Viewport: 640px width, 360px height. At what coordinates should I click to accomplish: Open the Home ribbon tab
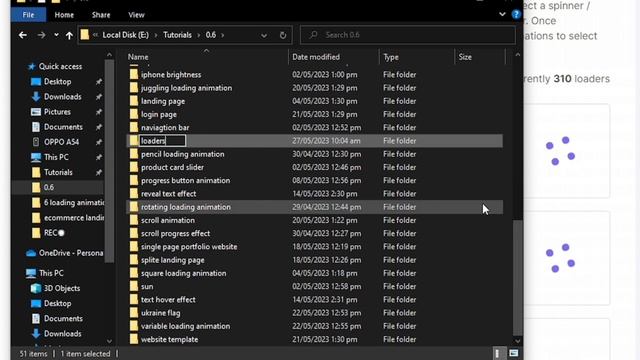(64, 15)
